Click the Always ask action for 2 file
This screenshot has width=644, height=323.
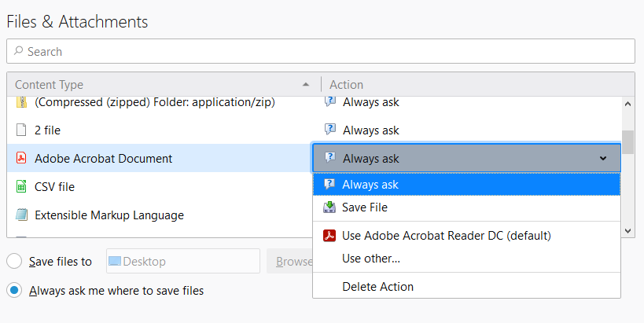pos(371,130)
